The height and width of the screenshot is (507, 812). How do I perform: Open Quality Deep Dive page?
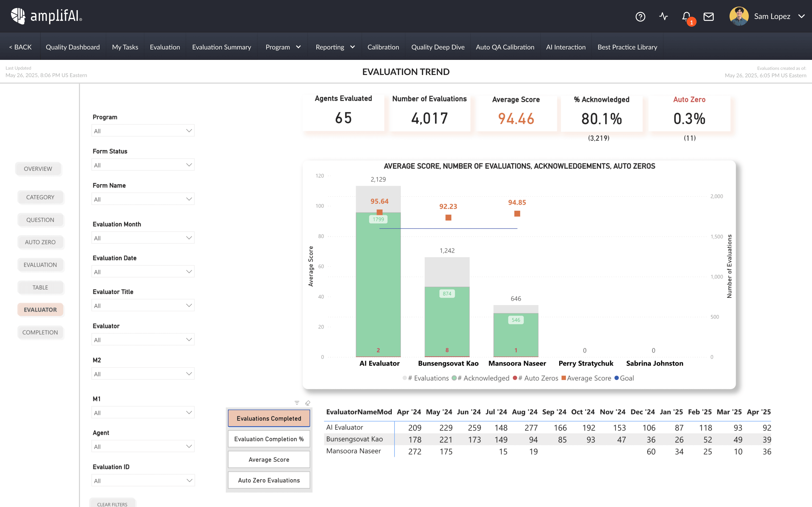[x=438, y=47]
